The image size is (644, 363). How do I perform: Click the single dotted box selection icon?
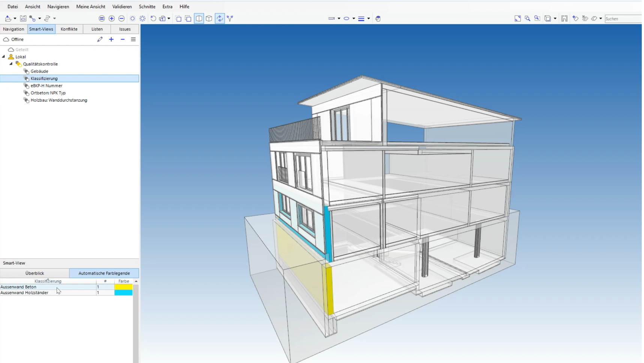pyautogui.click(x=179, y=18)
